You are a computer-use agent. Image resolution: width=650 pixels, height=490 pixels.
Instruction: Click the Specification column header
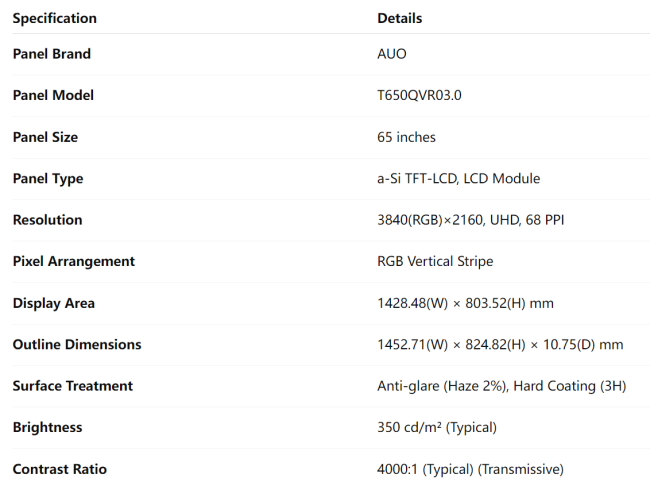(55, 18)
